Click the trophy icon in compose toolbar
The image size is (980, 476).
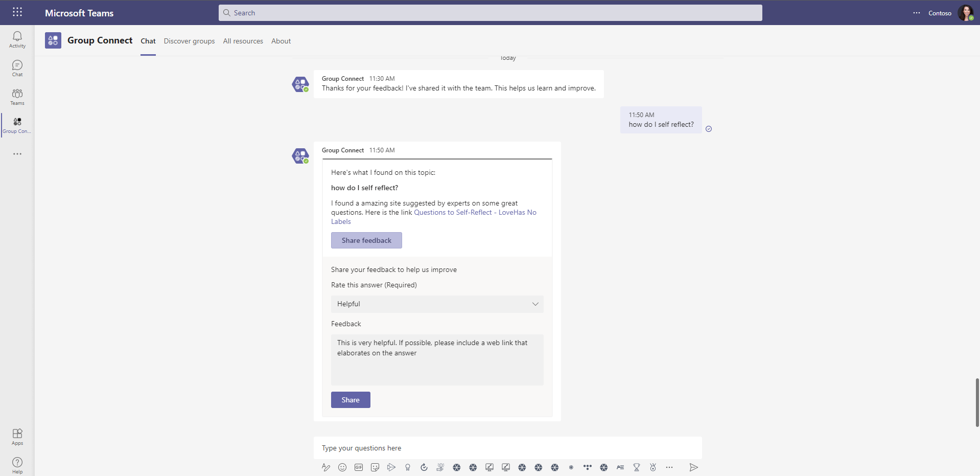point(637,467)
